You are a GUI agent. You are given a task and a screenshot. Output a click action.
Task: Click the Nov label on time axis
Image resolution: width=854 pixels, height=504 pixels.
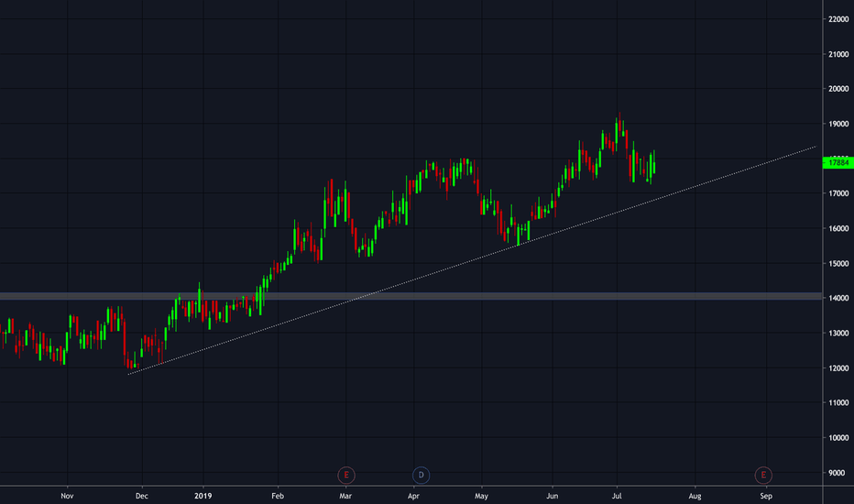click(67, 496)
